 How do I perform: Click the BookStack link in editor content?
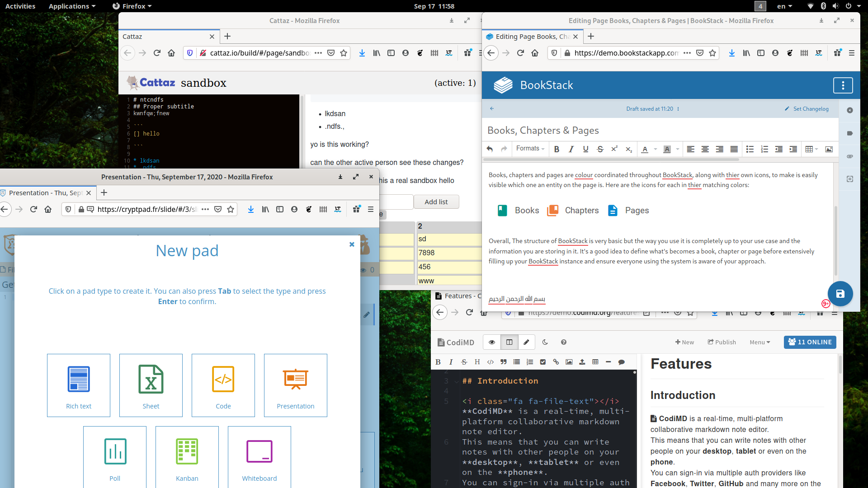pyautogui.click(x=677, y=174)
